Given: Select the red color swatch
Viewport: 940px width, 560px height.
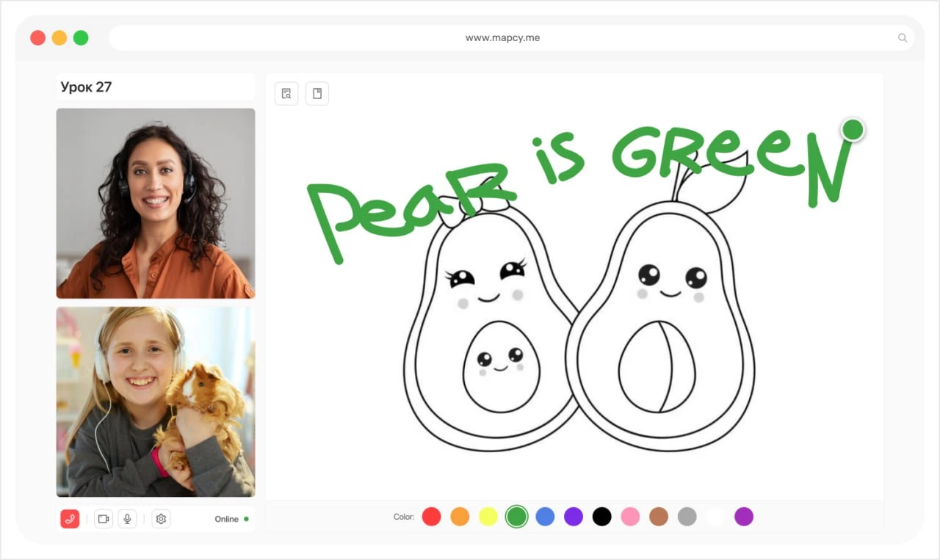Looking at the screenshot, I should tap(432, 517).
